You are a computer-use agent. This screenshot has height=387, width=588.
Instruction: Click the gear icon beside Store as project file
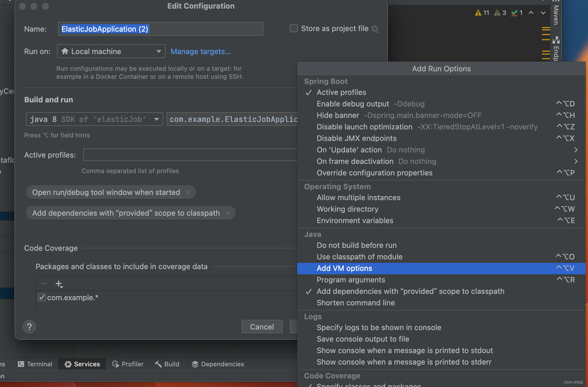pyautogui.click(x=375, y=29)
